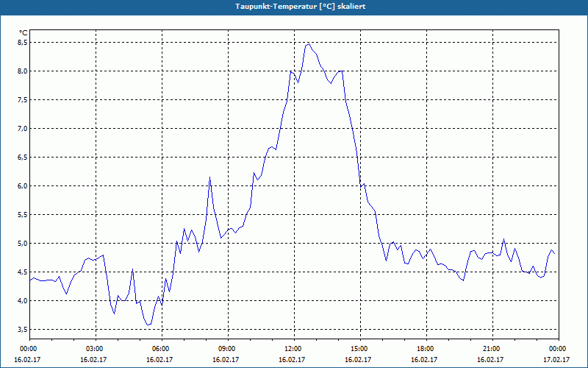588x368 pixels.
Task: Click the '7,0' y-axis value
Action: [23, 128]
